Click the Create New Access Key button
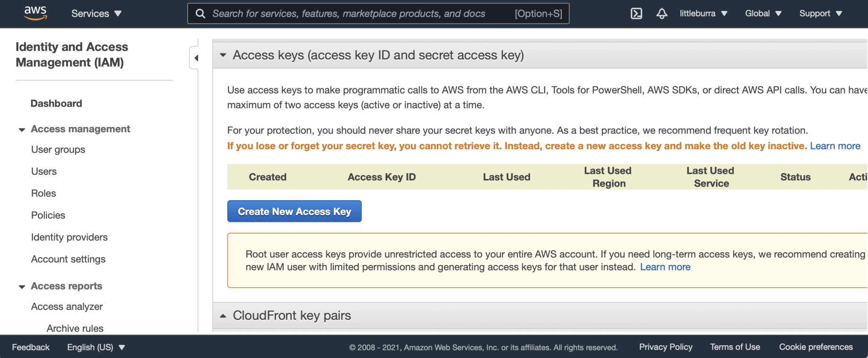Screen dimensions: 868x358 click(294, 212)
